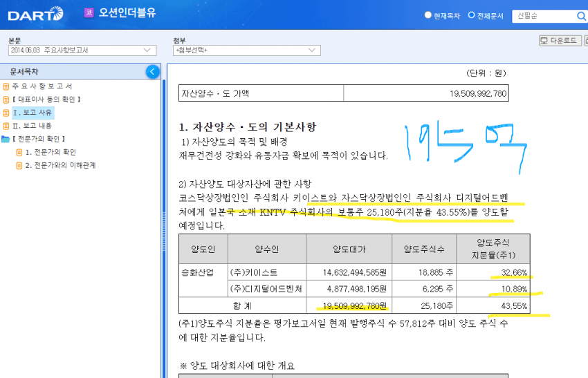Select Ⅱ. 보고 내용 tree item
The width and height of the screenshot is (588, 378).
32,126
